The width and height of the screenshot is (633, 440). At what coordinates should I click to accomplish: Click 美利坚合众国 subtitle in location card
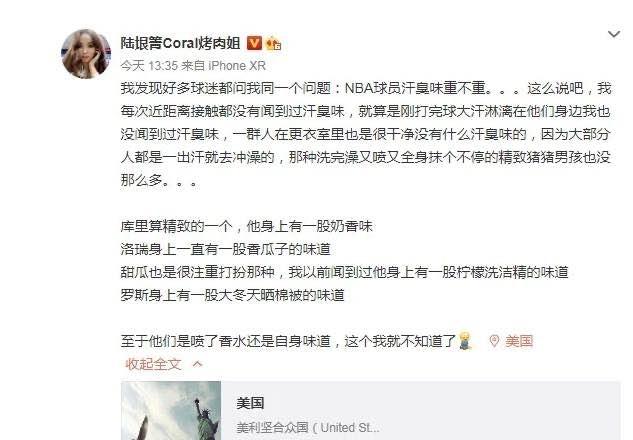click(272, 427)
